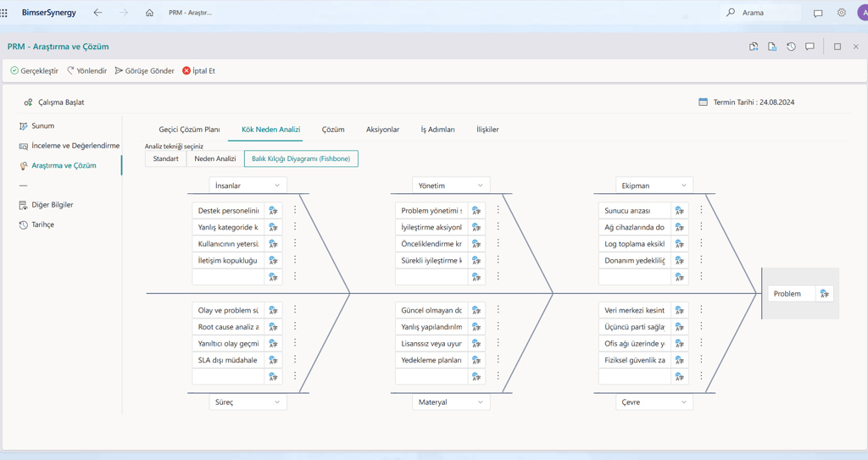The width and height of the screenshot is (868, 460).
Task: Expand the İnsanlar category dropdown
Action: click(276, 186)
